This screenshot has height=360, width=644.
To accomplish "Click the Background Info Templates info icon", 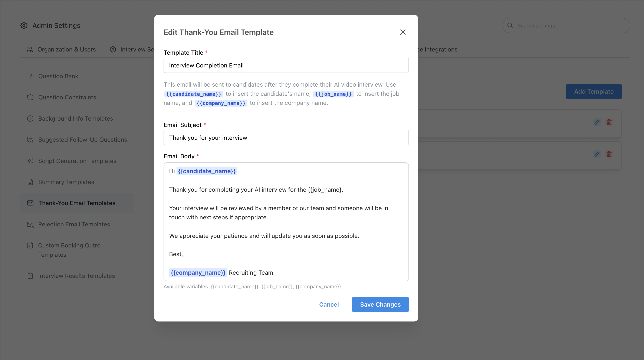I will tap(30, 119).
